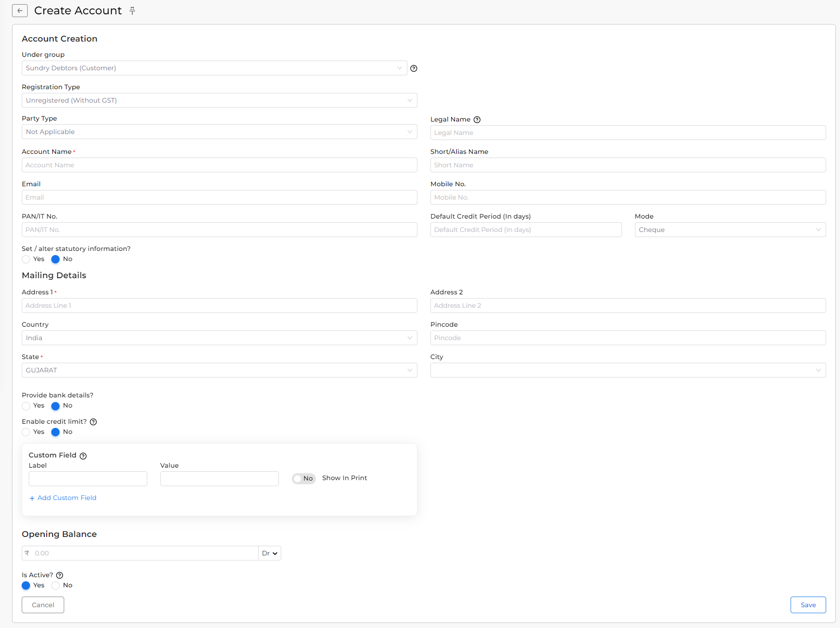Focus the Account Name field

coord(219,165)
